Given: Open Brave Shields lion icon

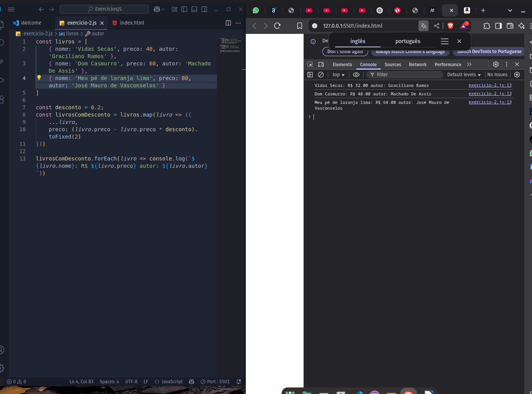Looking at the screenshot, I should click(x=450, y=26).
